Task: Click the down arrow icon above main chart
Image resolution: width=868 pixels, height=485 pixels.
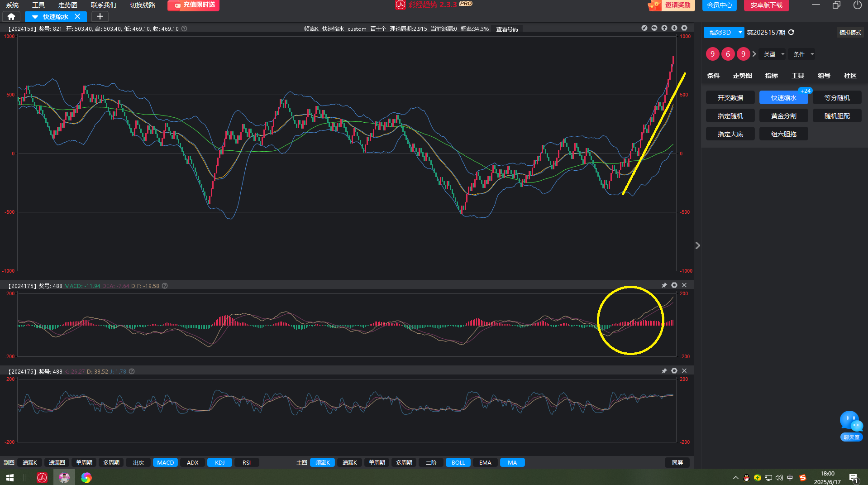Action: tap(674, 28)
